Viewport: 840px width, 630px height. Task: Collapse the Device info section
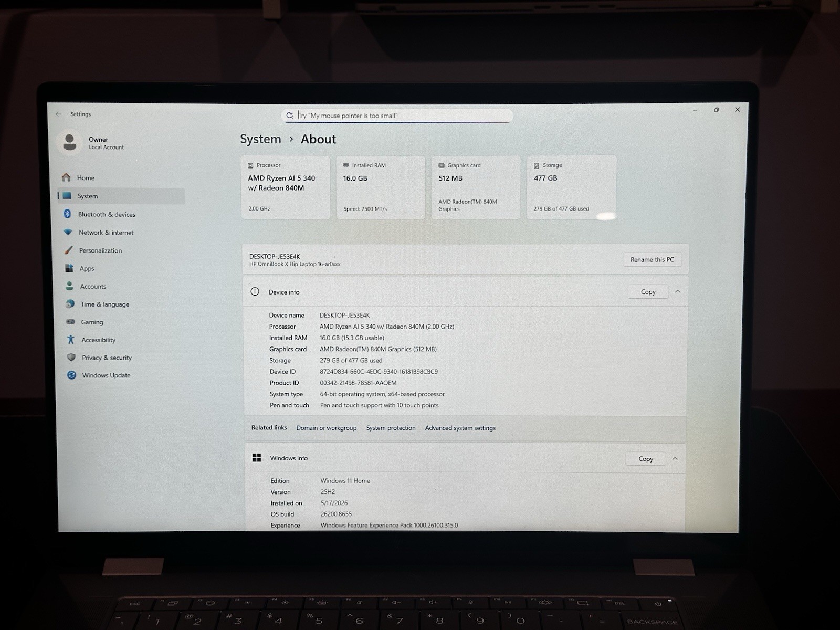[677, 291]
